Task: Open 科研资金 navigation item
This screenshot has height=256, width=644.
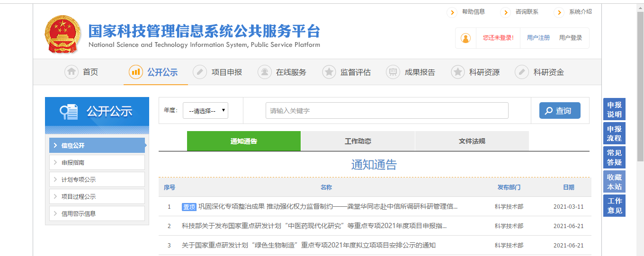Action: [x=549, y=72]
